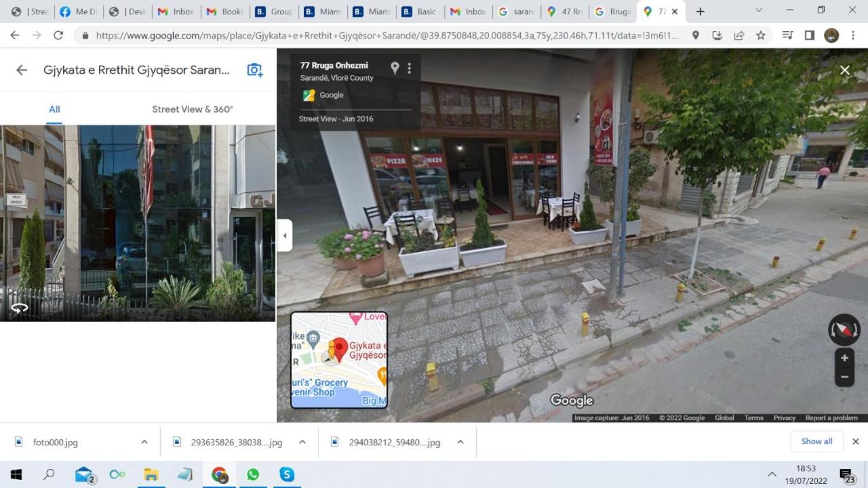
Task: Bookmark this page with the star icon
Action: pyautogui.click(x=761, y=35)
